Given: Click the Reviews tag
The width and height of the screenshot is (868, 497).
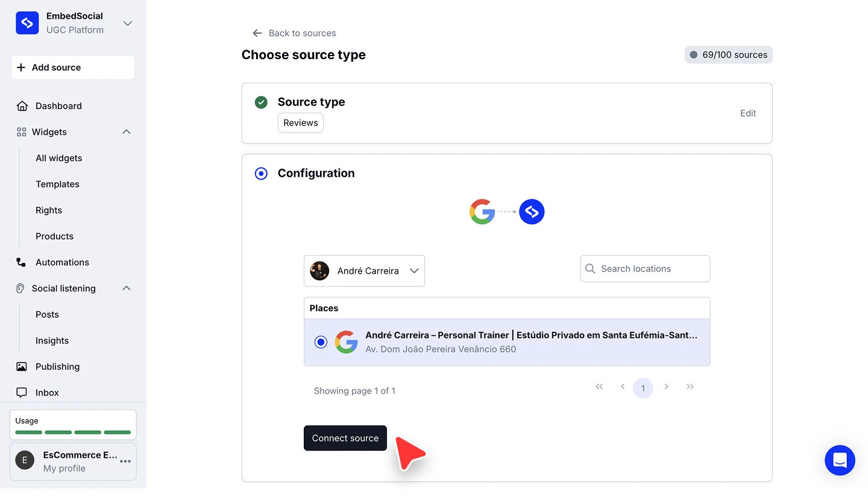Looking at the screenshot, I should (x=300, y=122).
